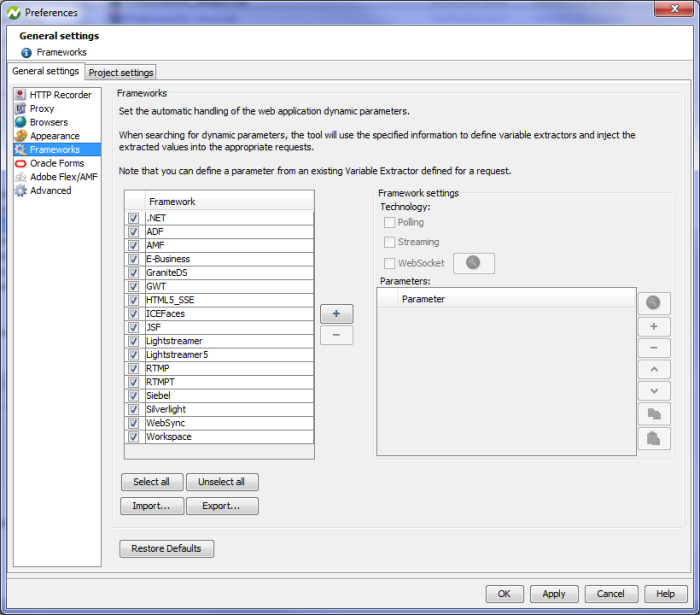This screenshot has width=700, height=615.
Task: Click the move parameter up arrow
Action: tap(654, 370)
